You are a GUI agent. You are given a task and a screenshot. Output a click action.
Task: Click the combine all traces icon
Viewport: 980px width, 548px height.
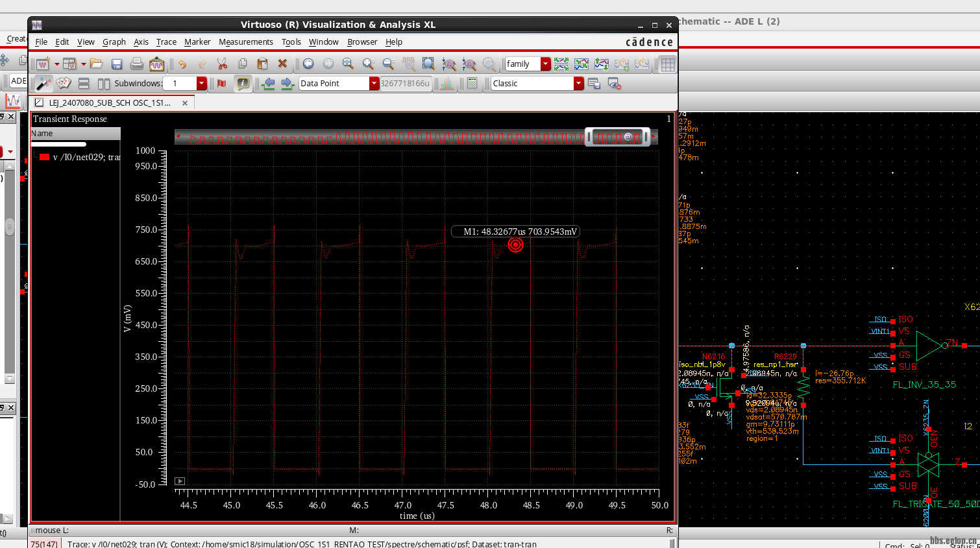pos(582,64)
